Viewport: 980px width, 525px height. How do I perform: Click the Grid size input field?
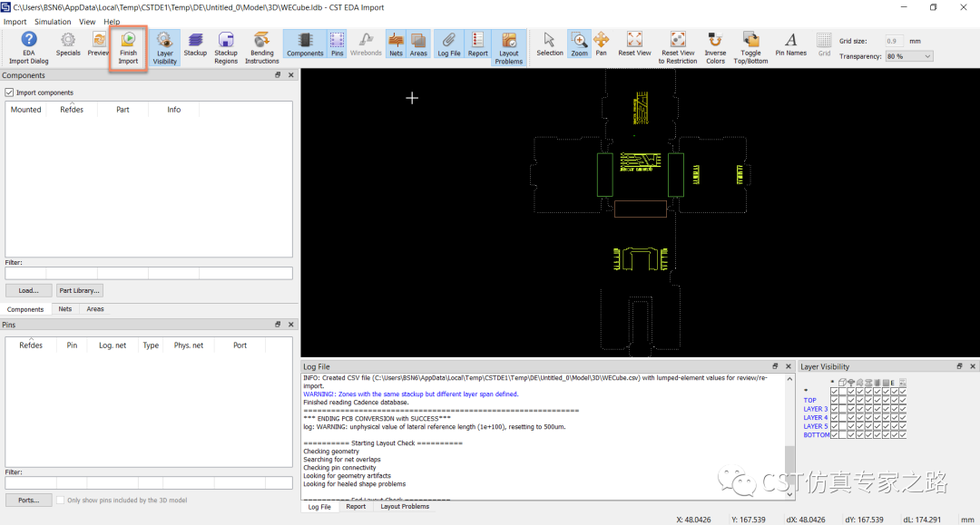[894, 41]
